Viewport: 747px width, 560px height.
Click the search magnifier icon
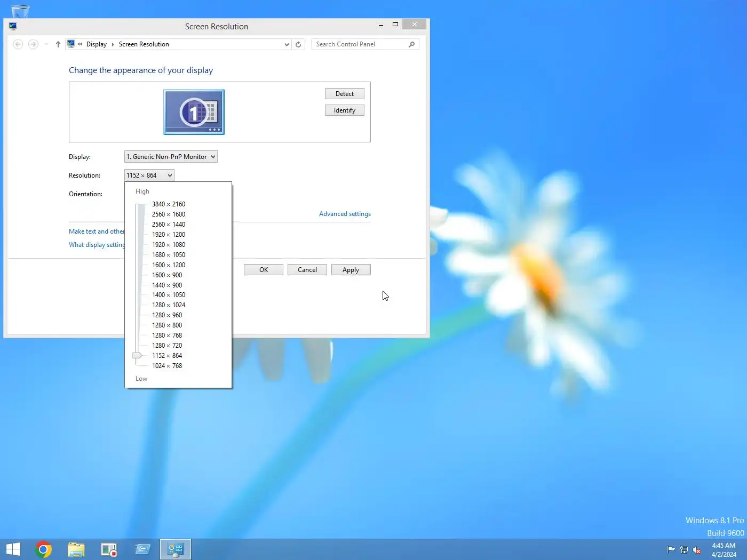411,44
